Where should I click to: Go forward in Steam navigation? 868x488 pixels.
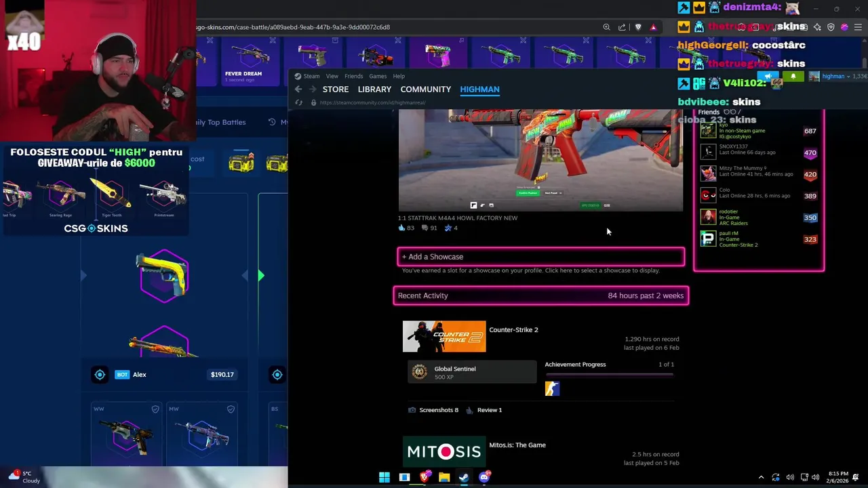coord(313,89)
